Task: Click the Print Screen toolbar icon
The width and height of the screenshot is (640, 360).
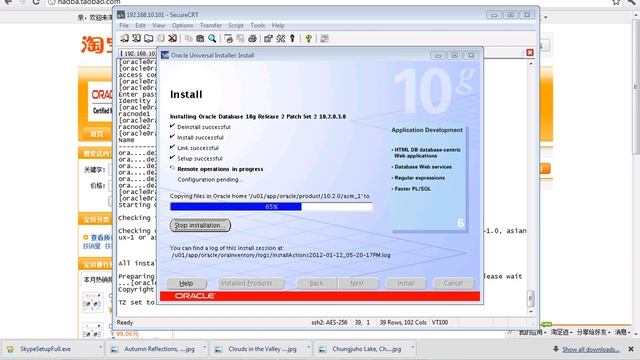Action: click(x=228, y=38)
